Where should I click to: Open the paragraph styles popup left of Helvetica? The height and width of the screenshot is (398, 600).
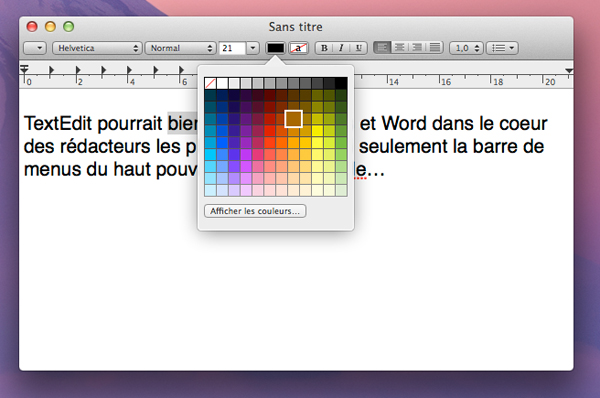click(x=35, y=48)
